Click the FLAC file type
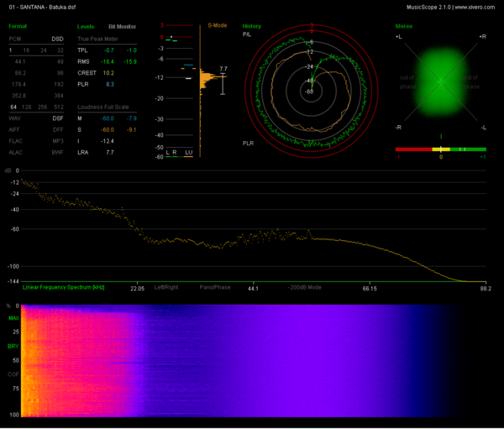Image resolution: width=504 pixels, height=429 pixels. point(16,141)
